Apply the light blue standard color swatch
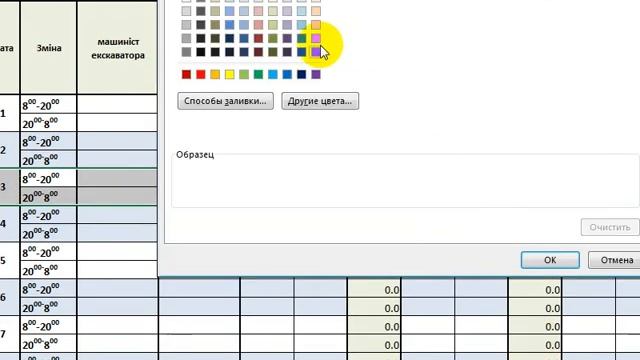The width and height of the screenshot is (640, 360). (273, 74)
